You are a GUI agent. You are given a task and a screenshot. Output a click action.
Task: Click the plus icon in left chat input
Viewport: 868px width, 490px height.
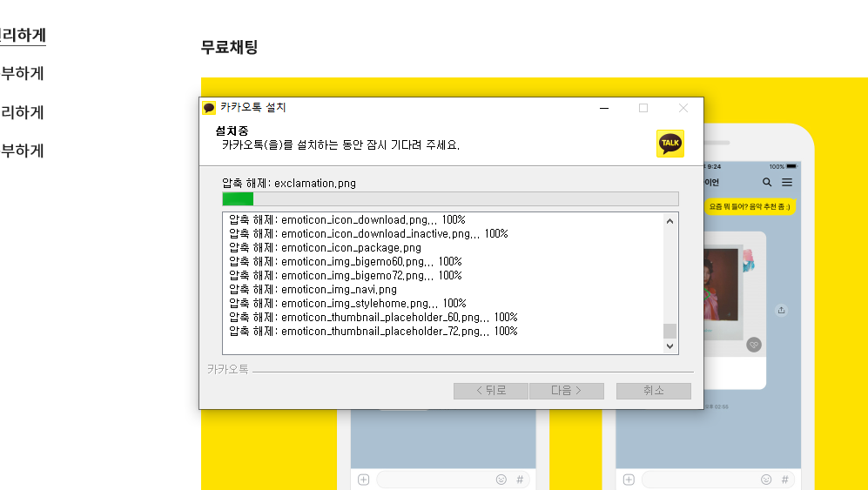click(363, 480)
